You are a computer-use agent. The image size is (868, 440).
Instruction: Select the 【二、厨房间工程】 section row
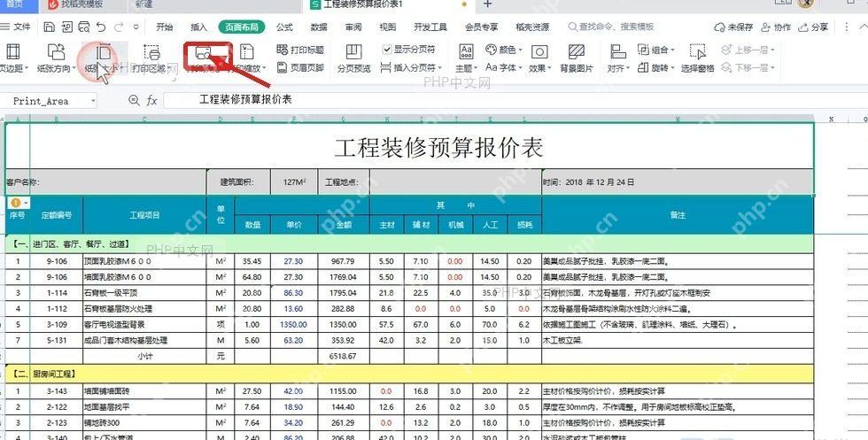pyautogui.click(x=409, y=374)
